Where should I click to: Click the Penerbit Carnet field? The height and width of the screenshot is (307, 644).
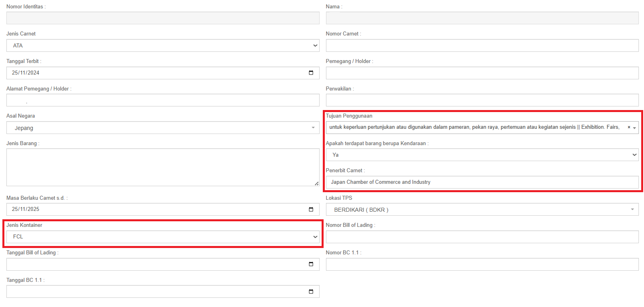(x=482, y=182)
